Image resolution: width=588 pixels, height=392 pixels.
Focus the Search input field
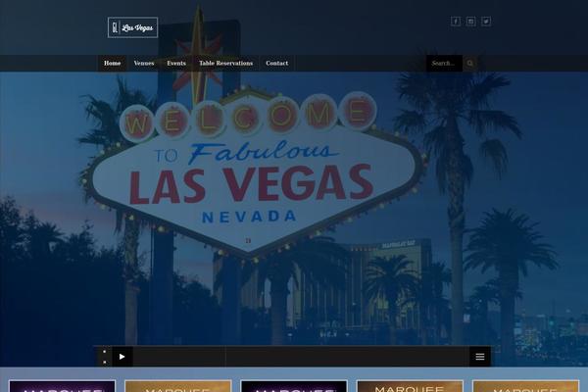(443, 64)
